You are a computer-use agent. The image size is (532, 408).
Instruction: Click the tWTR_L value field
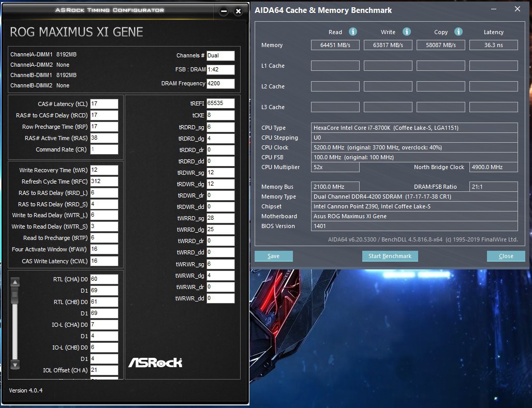104,215
